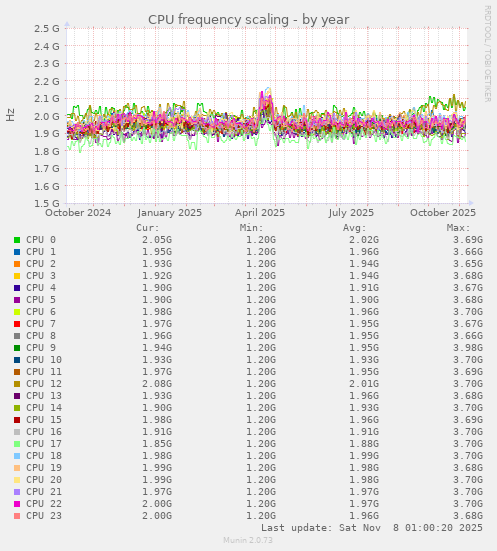Click the CPU 12 legend swatch
Viewport: 497px width, 551px height.
click(17, 384)
